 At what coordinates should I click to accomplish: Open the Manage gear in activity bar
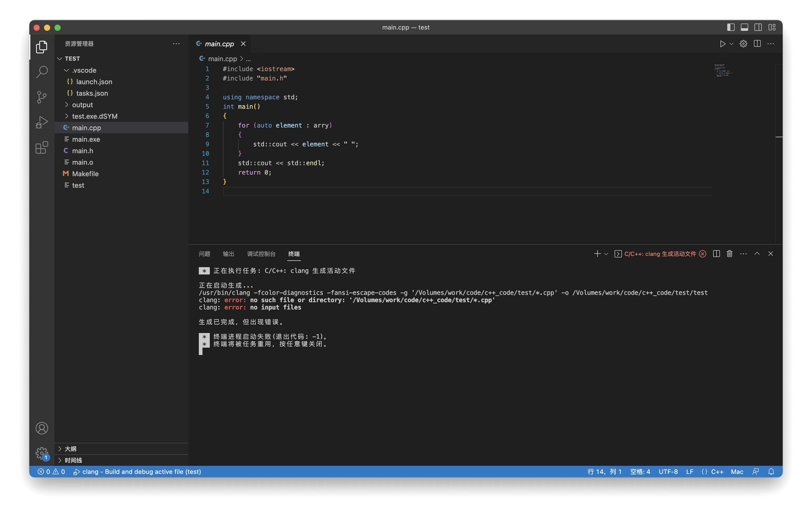point(42,453)
